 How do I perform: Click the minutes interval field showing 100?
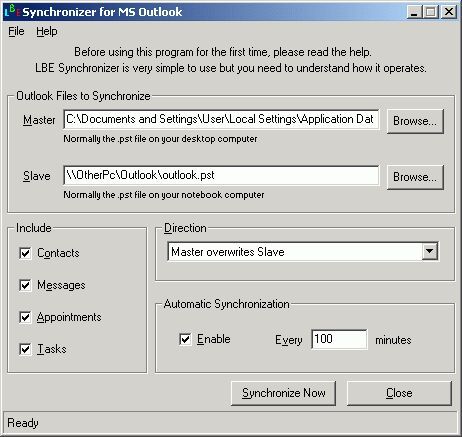[x=339, y=339]
